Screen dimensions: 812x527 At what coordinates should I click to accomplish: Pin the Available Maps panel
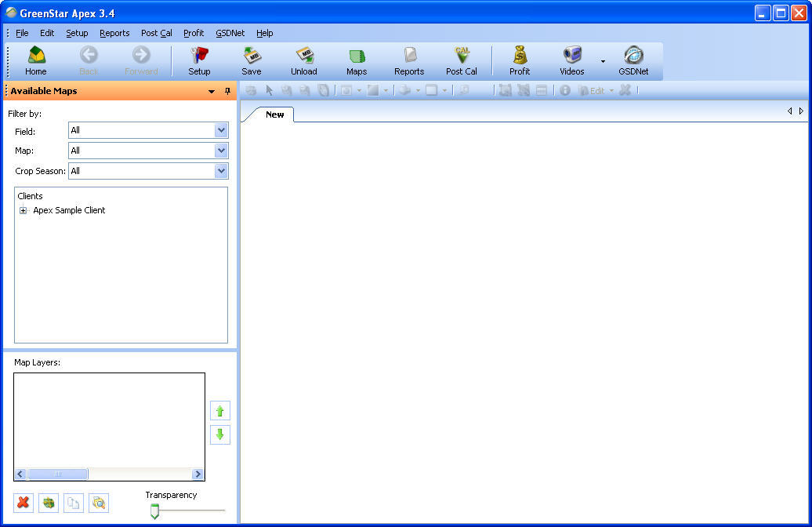(228, 91)
